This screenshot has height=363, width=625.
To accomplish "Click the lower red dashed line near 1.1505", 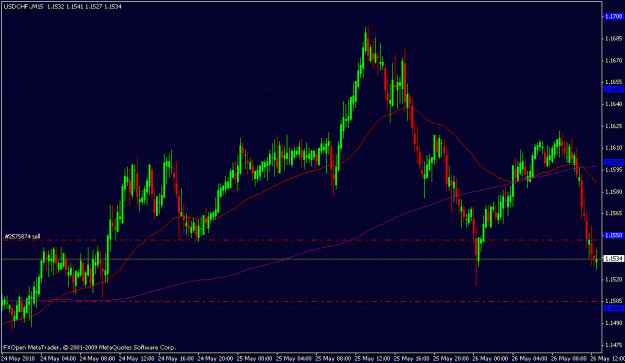I will coord(301,301).
